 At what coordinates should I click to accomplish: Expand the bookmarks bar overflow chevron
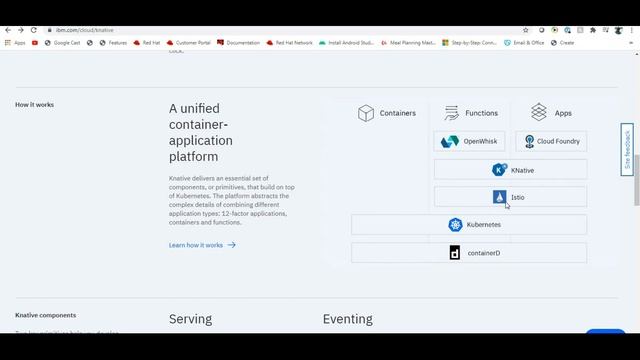pyautogui.click(x=631, y=43)
